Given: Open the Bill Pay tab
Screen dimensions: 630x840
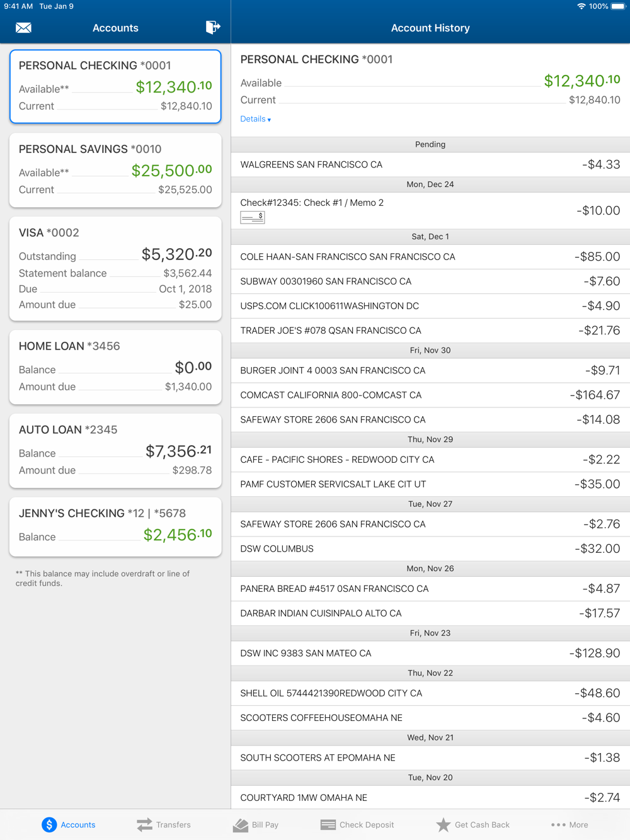Looking at the screenshot, I should coord(256,824).
